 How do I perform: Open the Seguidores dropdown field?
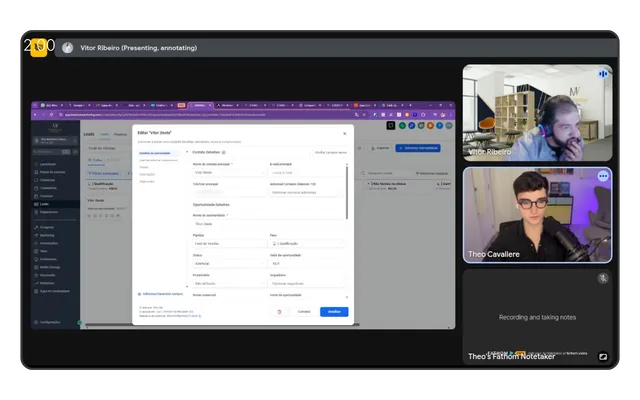pos(306,283)
